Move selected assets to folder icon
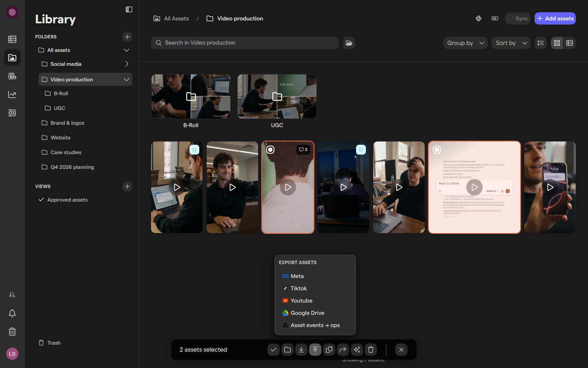 (287, 350)
